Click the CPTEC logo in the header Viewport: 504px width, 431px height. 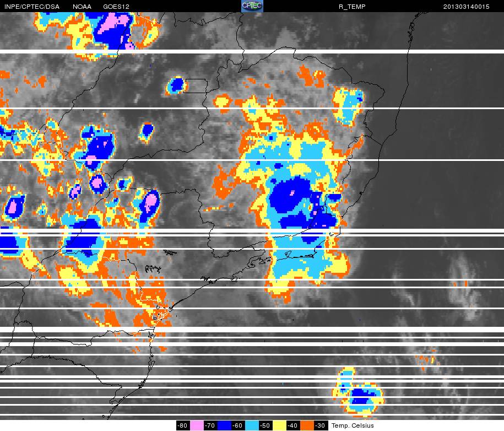tap(252, 6)
